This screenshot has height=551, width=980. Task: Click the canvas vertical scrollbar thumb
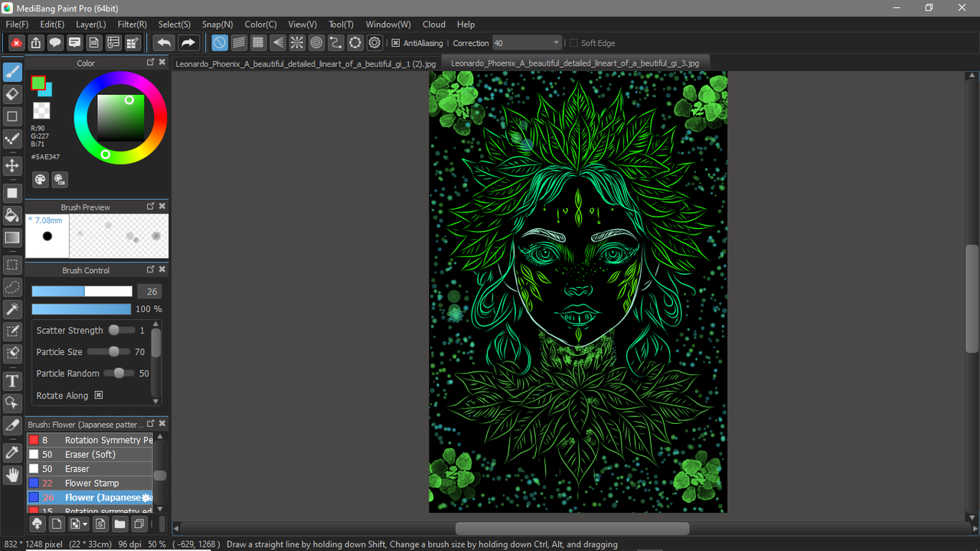pyautogui.click(x=972, y=298)
